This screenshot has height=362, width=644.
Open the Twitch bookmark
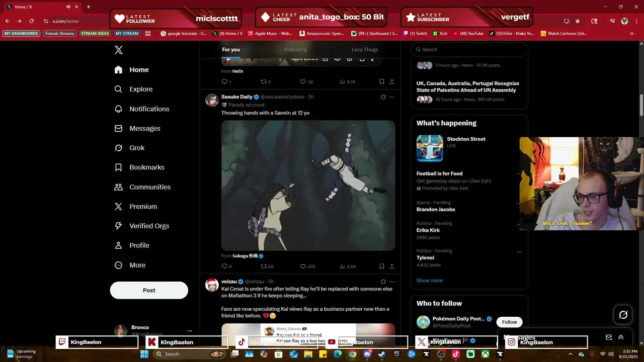[416, 33]
